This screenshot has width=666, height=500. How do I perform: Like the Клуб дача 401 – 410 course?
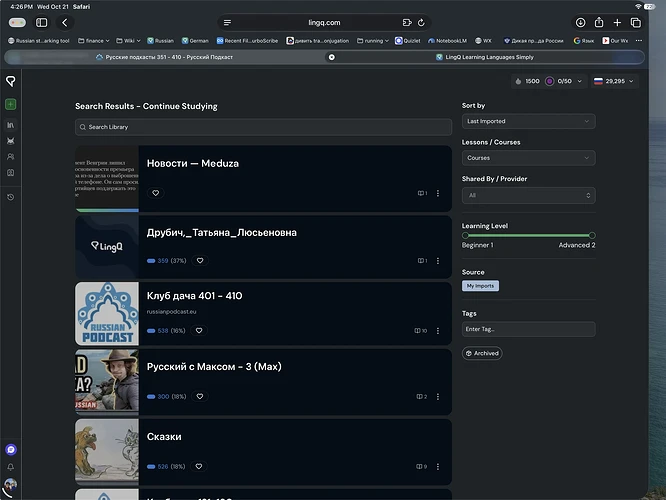(x=199, y=331)
